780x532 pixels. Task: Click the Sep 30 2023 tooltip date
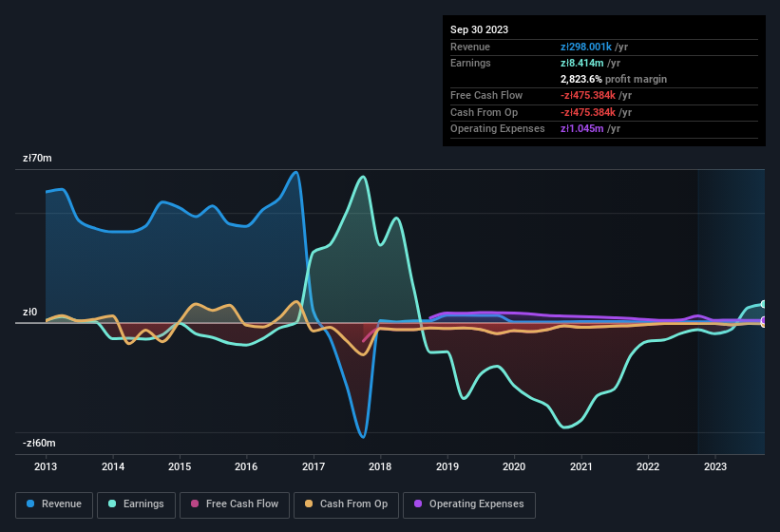pyautogui.click(x=479, y=29)
